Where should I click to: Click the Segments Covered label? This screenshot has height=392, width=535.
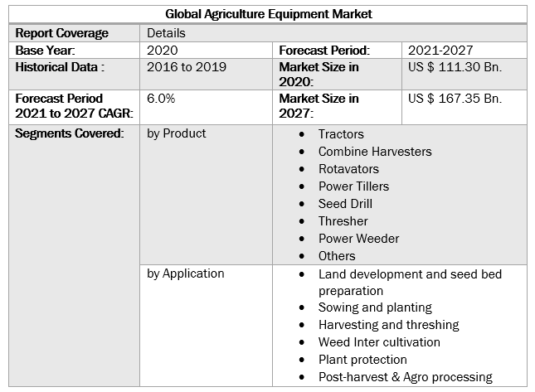70,133
